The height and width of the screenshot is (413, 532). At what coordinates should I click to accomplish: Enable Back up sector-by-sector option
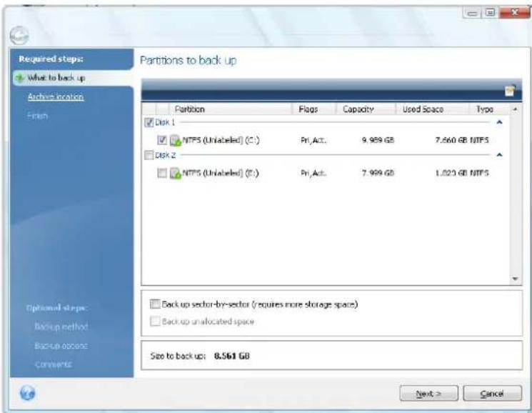[x=155, y=304]
